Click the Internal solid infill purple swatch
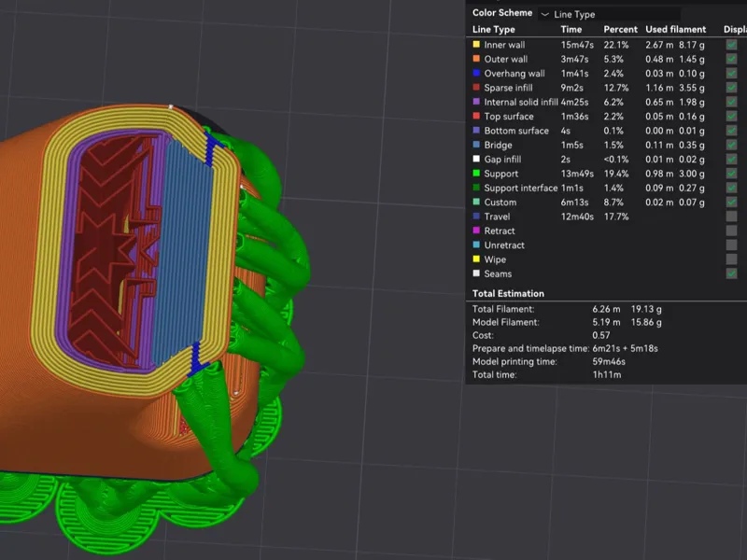The image size is (747, 560). (476, 102)
